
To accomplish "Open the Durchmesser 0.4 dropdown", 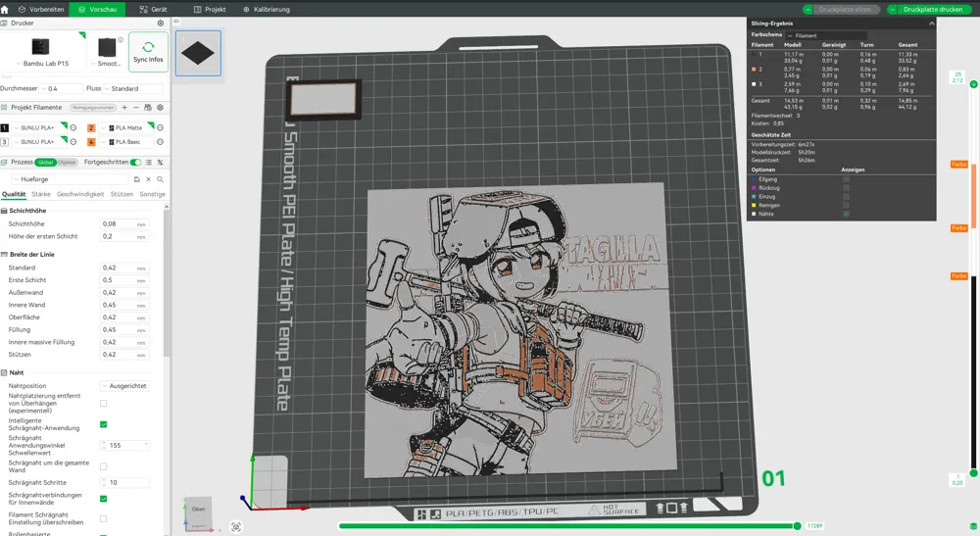I will click(x=62, y=89).
